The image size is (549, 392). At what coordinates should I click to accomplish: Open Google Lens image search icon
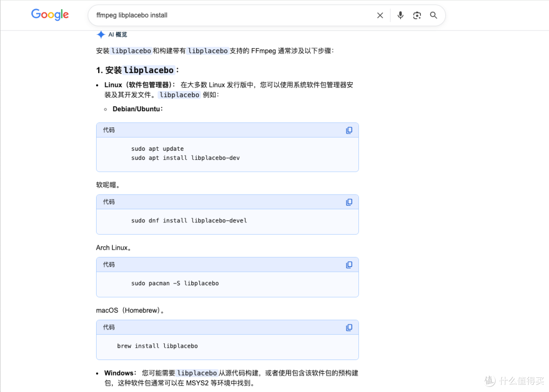click(417, 15)
